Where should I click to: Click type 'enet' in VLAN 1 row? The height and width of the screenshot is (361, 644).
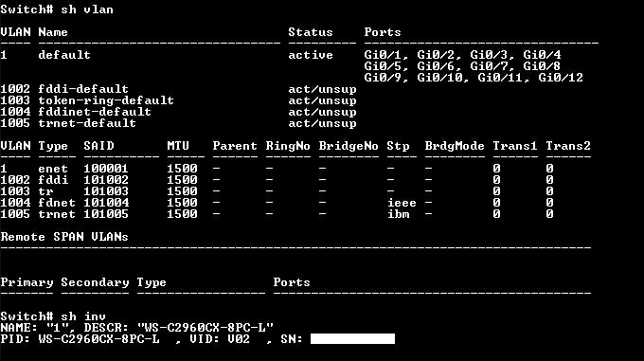pyautogui.click(x=53, y=169)
